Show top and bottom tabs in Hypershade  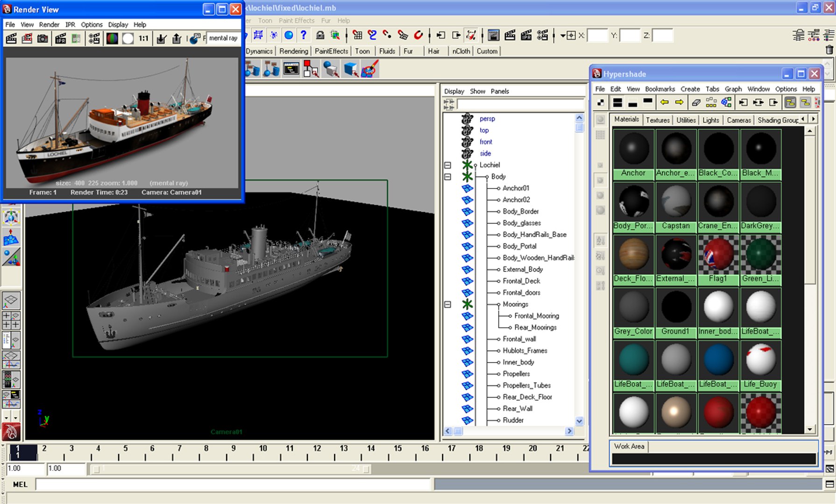pyautogui.click(x=617, y=102)
